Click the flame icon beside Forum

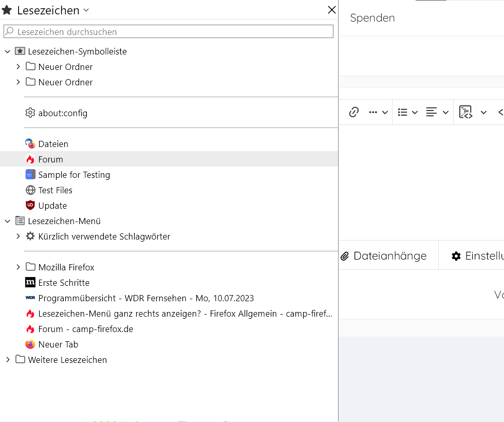(30, 159)
